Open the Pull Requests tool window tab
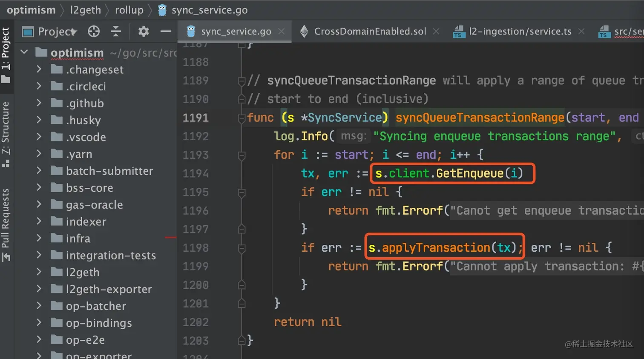The image size is (644, 359). click(x=6, y=224)
